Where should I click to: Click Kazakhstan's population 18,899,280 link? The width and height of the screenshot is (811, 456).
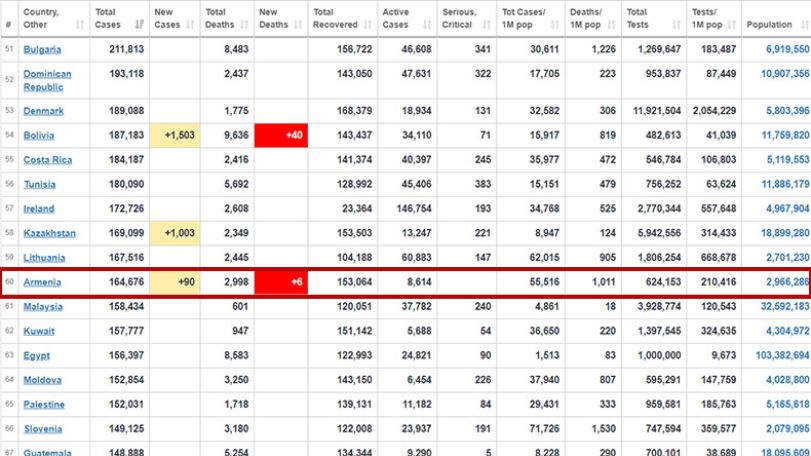pos(785,233)
